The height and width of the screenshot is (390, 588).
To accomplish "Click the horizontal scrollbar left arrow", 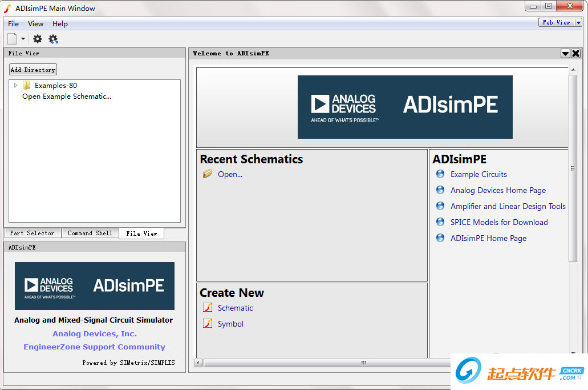I will click(198, 363).
